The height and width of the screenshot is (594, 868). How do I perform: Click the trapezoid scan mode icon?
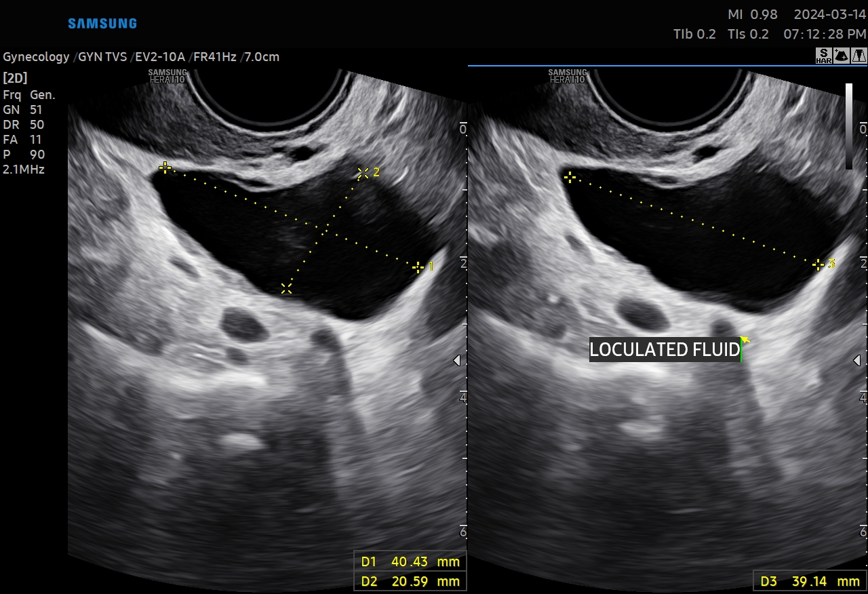coord(859,56)
